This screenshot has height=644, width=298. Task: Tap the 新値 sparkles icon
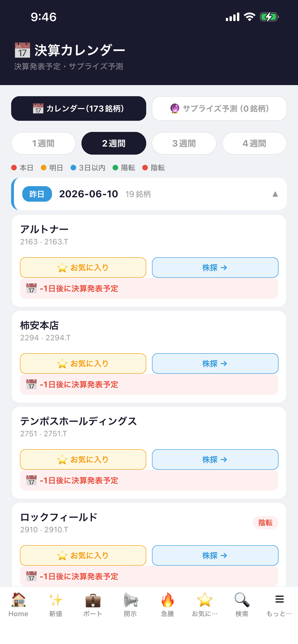(x=55, y=600)
